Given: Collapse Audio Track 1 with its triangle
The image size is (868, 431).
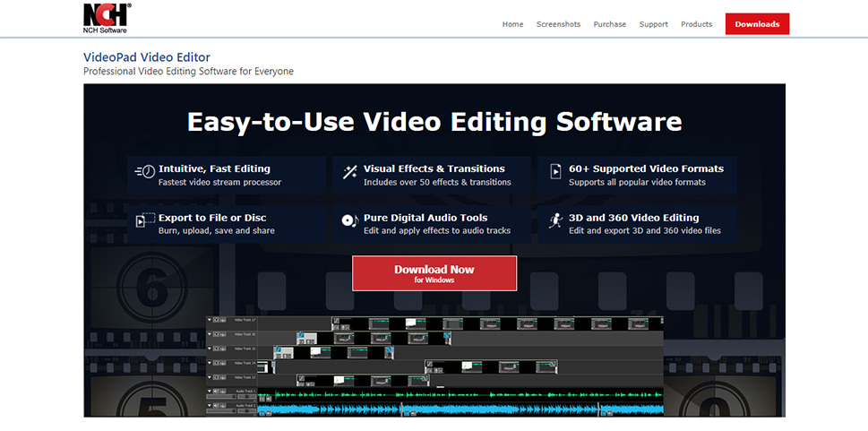Looking at the screenshot, I should coord(210,391).
